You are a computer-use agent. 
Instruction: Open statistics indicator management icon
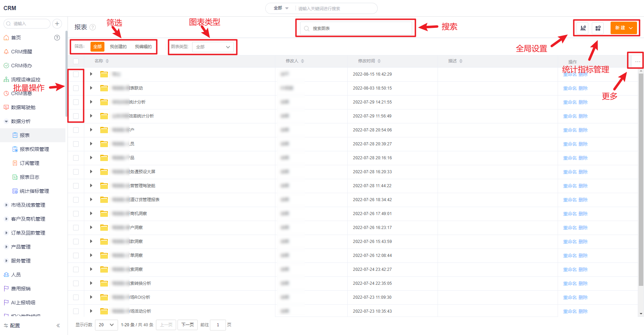click(x=598, y=28)
